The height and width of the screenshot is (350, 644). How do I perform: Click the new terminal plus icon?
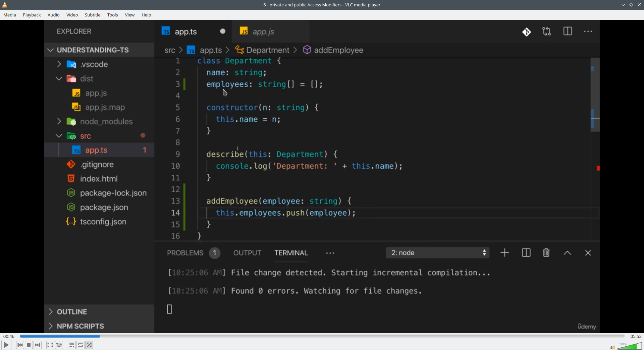pyautogui.click(x=505, y=253)
